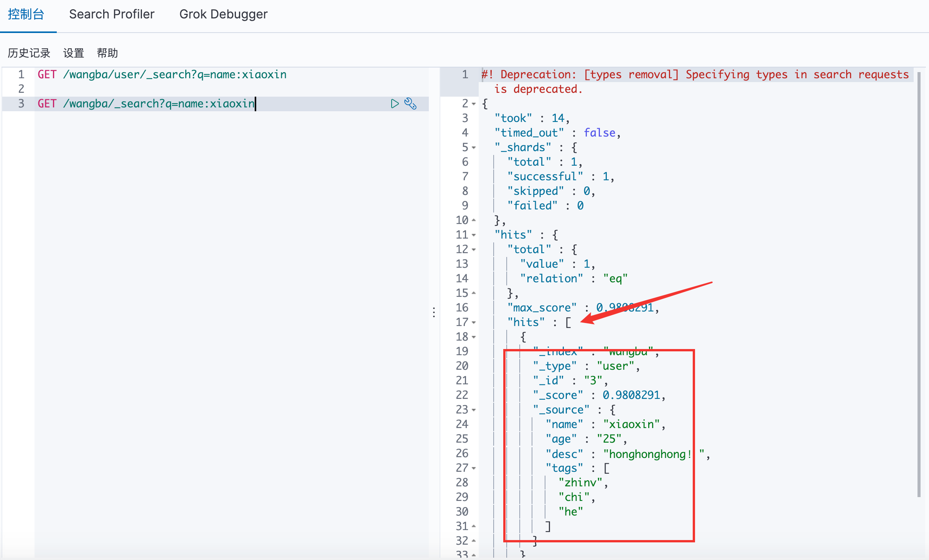Open 设置 settings

(74, 53)
